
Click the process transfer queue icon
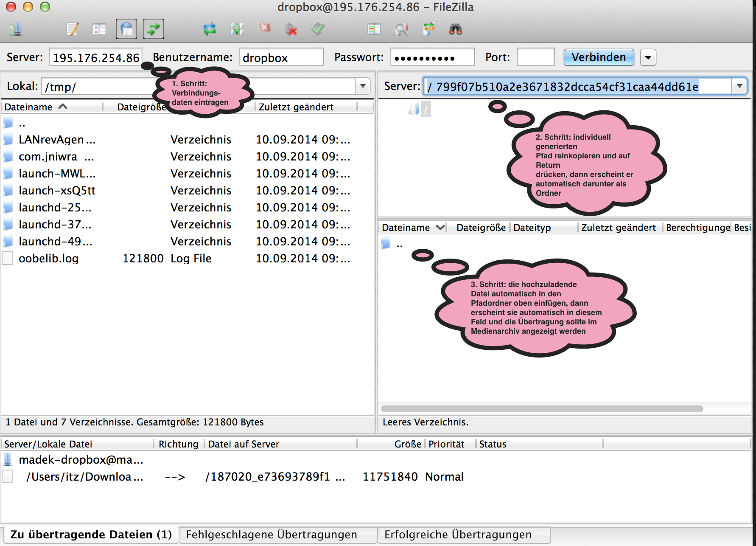[236, 29]
